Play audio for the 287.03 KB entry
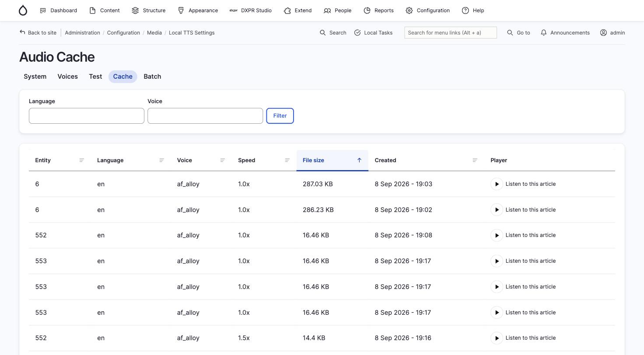 pos(497,184)
